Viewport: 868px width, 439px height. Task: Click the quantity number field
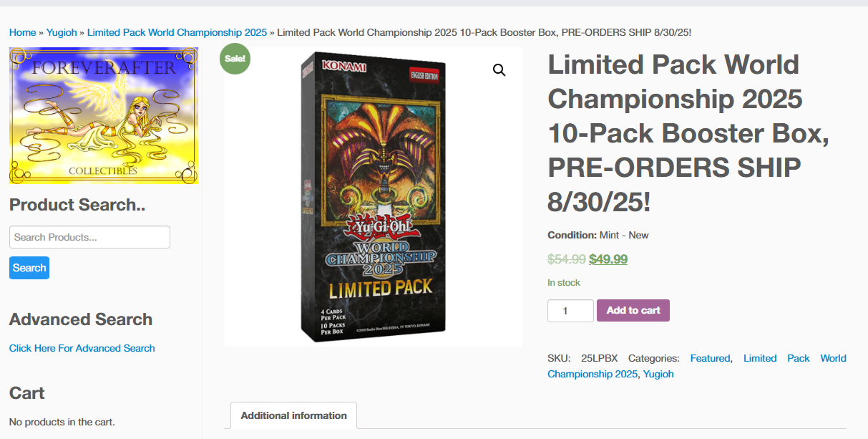coord(570,311)
